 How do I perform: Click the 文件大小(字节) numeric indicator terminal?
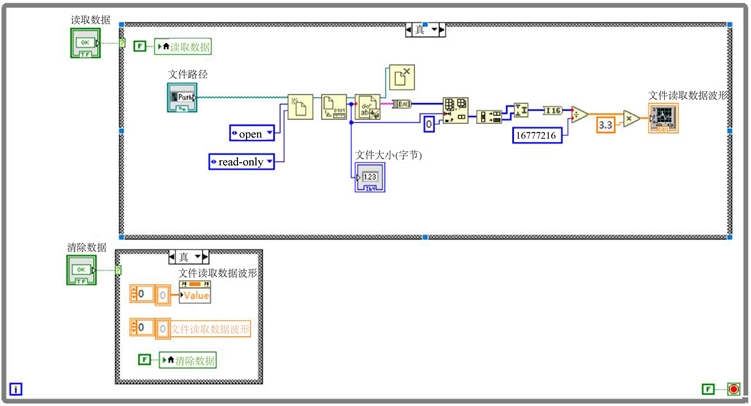(370, 177)
